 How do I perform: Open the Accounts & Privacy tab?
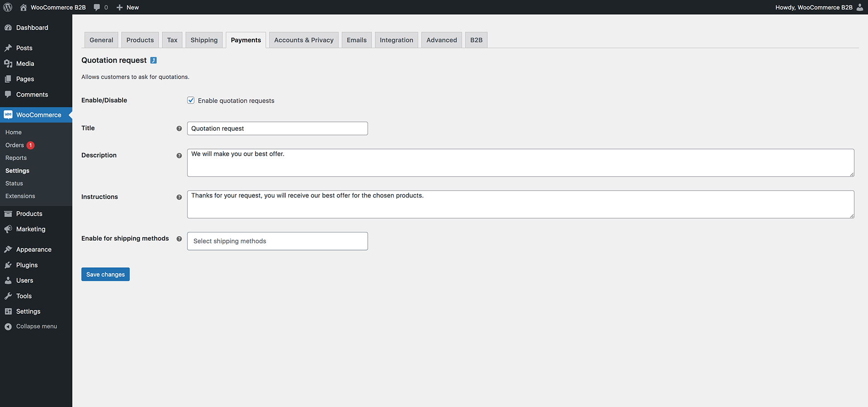click(304, 40)
